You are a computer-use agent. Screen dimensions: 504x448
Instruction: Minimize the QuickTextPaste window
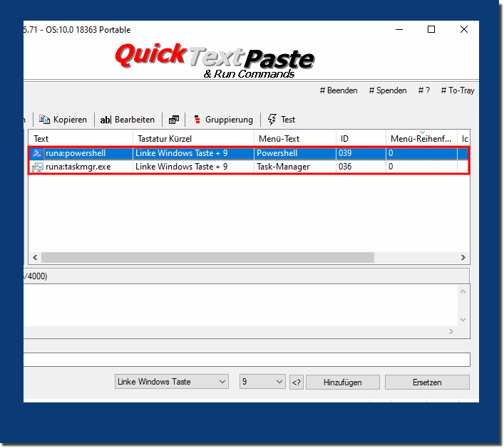point(399,29)
